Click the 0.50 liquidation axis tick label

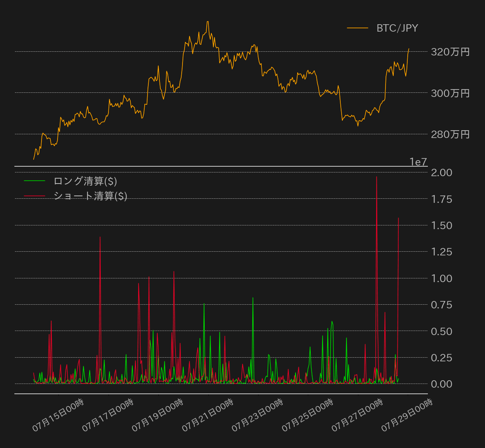click(x=441, y=331)
